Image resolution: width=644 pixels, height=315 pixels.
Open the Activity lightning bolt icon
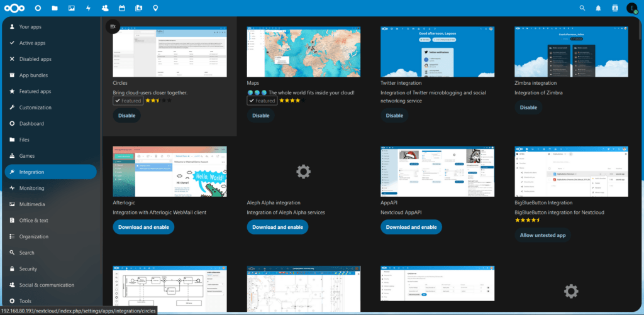coord(88,8)
